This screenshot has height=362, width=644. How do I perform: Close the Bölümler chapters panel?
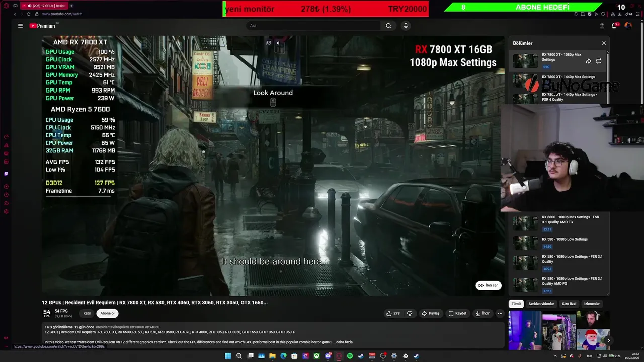click(x=604, y=43)
